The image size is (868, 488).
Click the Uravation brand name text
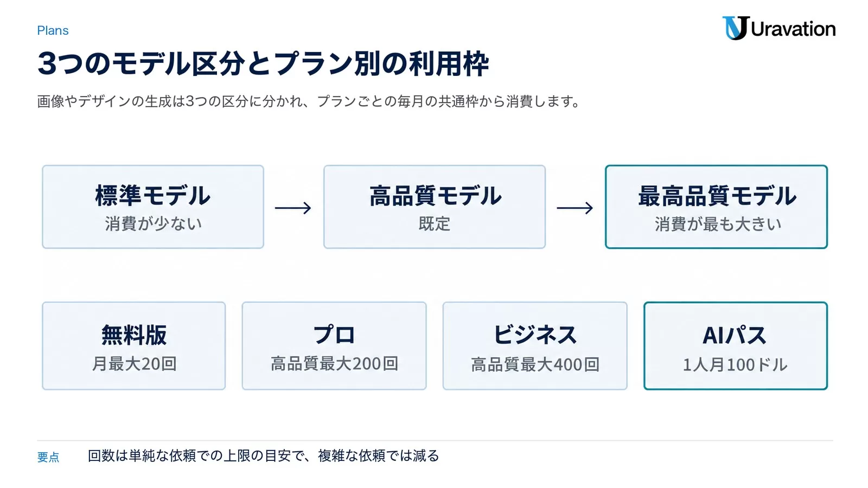pyautogui.click(x=793, y=29)
